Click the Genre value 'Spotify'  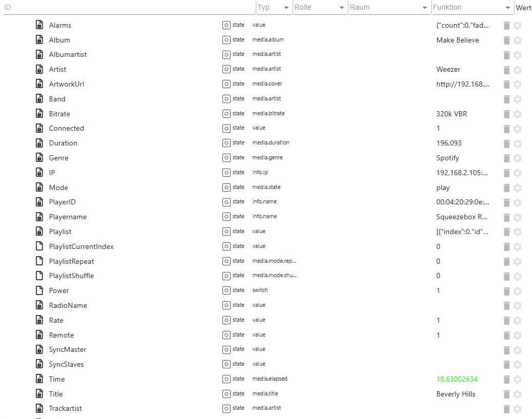[447, 158]
